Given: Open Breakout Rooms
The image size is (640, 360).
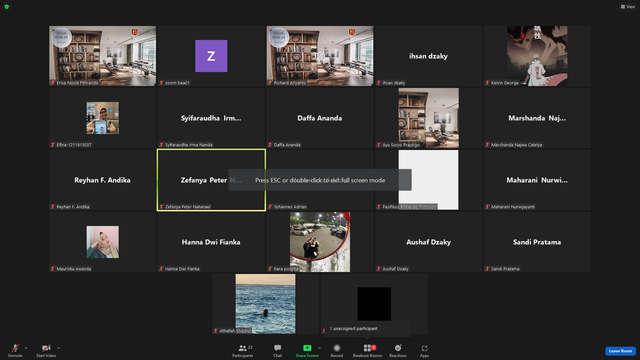Looking at the screenshot, I should [367, 350].
